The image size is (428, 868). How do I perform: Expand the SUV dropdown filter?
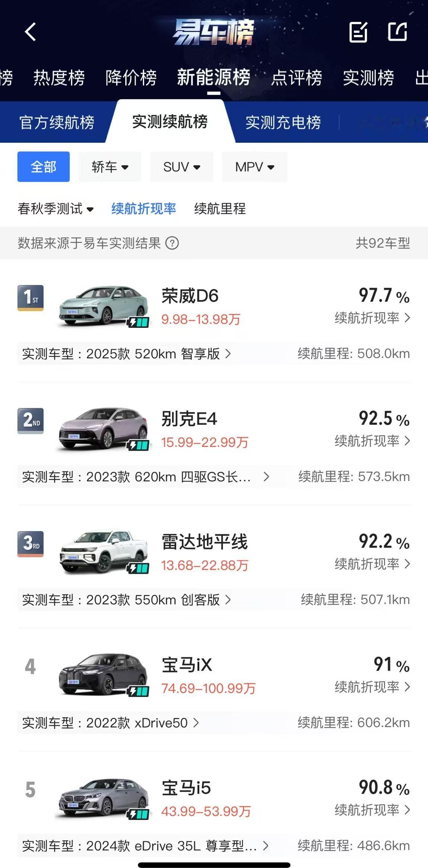pyautogui.click(x=182, y=167)
